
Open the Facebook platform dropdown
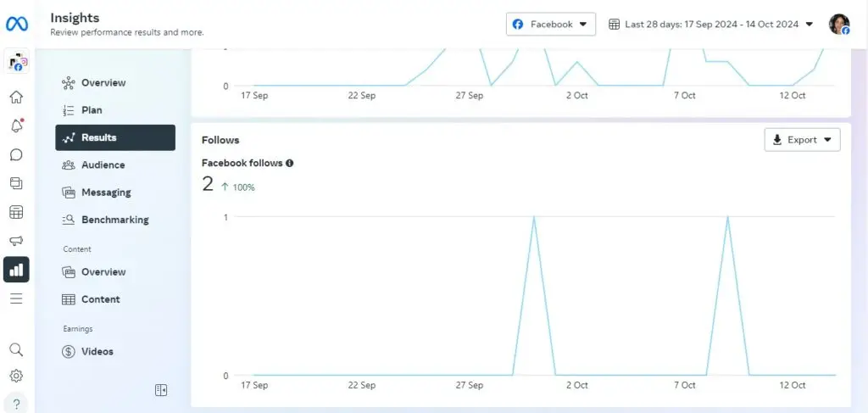[551, 24]
